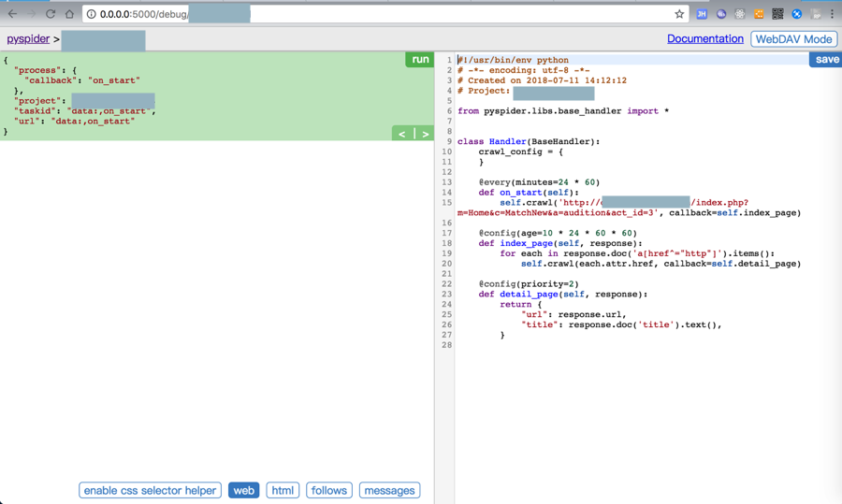Viewport: 842px width, 504px height.
Task: Open the round purple extension icon
Action: (721, 14)
